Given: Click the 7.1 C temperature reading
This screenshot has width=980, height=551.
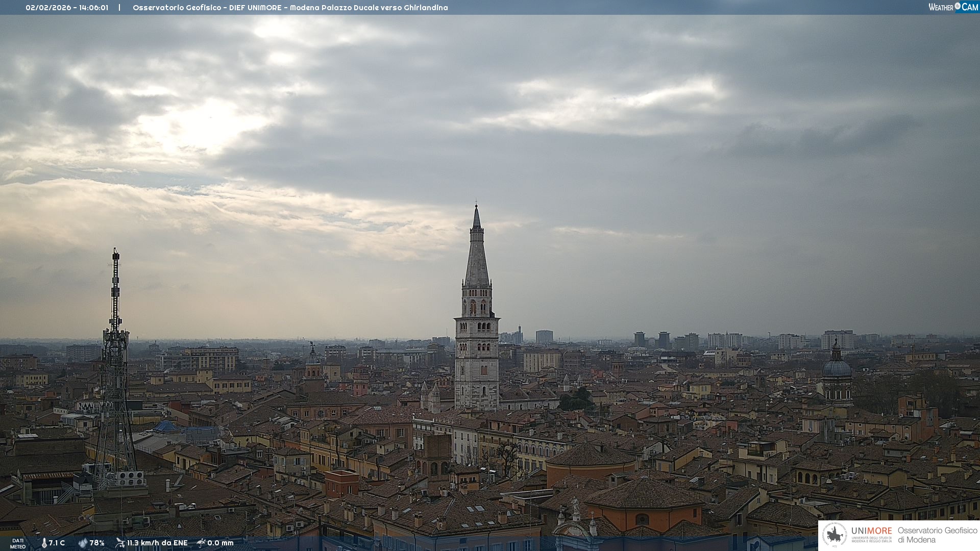Looking at the screenshot, I should click(57, 543).
